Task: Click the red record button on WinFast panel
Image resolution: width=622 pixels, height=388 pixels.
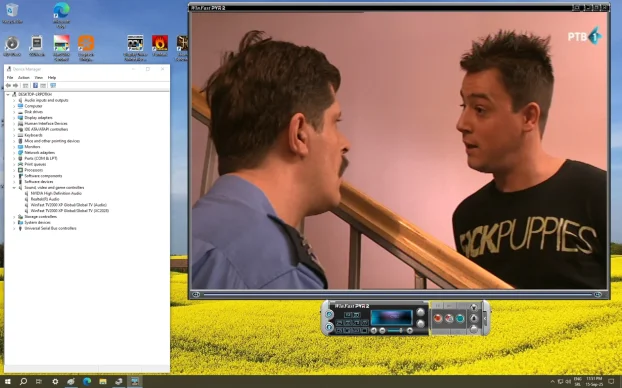Action: pos(438,318)
